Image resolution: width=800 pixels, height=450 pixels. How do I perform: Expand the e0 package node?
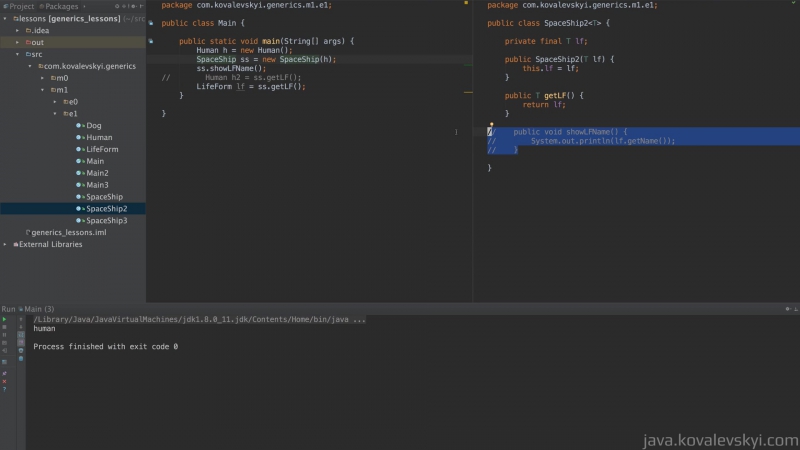(54, 101)
